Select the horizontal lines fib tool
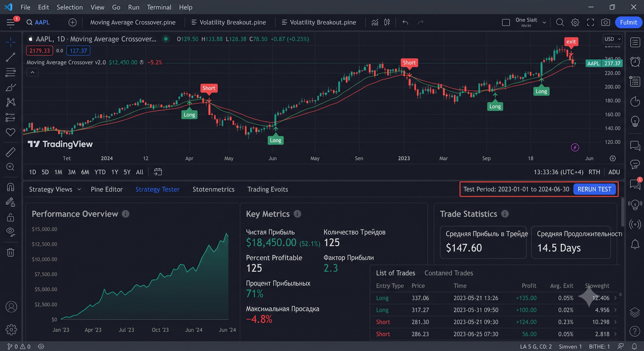The width and height of the screenshot is (644, 351). pos(11,72)
